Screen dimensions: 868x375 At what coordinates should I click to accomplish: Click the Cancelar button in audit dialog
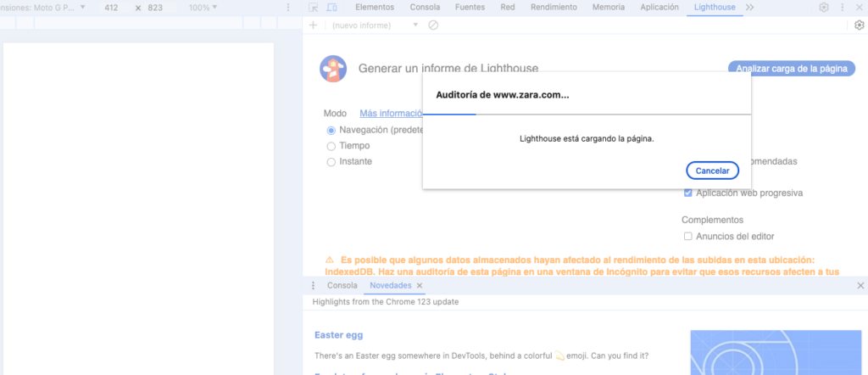712,171
